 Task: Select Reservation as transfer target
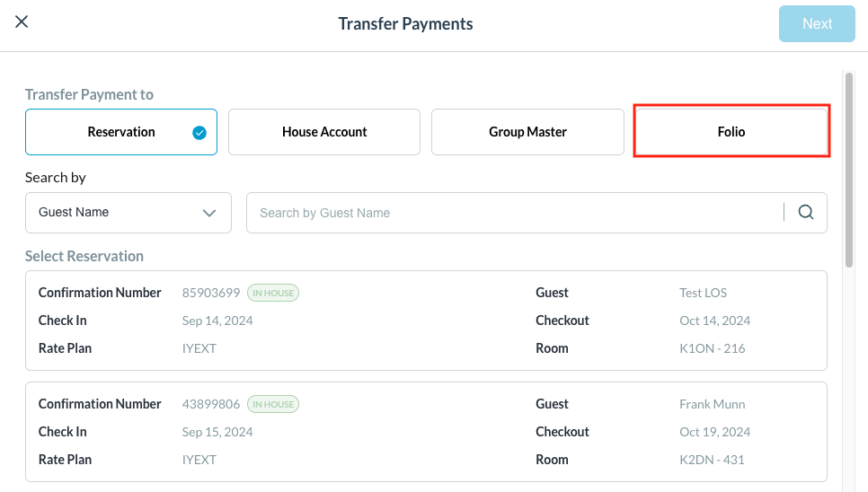[121, 132]
